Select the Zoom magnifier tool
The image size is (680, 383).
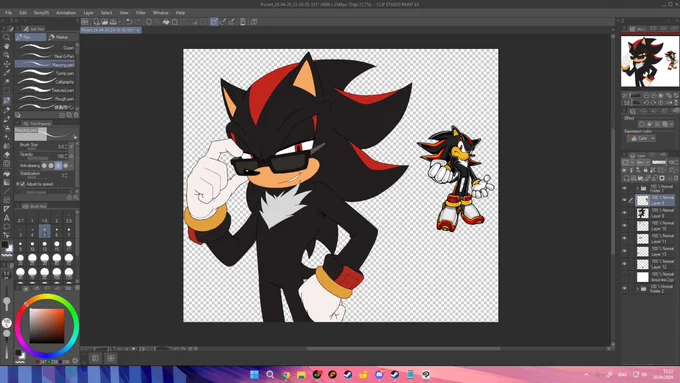pos(7,37)
